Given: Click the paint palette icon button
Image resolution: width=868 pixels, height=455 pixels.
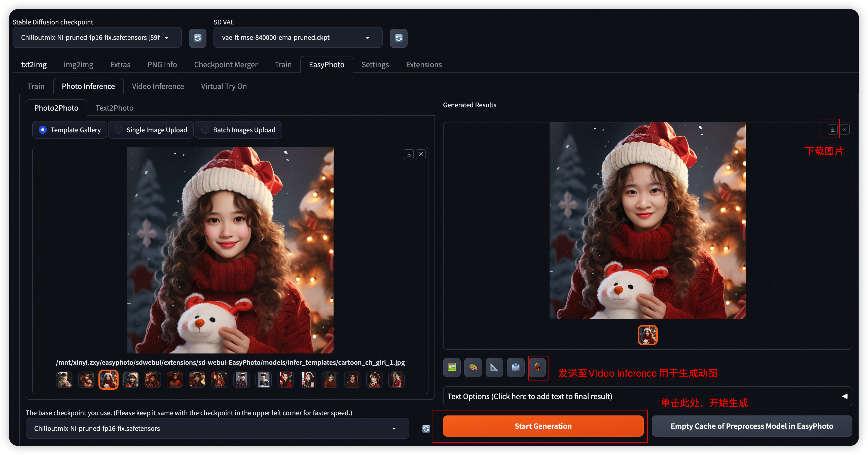Looking at the screenshot, I should point(473,367).
